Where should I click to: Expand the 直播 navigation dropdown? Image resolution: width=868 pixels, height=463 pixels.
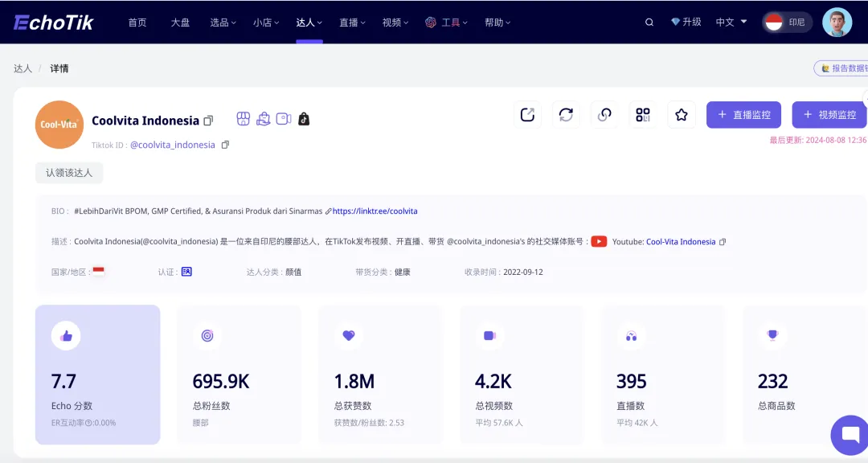click(x=352, y=23)
